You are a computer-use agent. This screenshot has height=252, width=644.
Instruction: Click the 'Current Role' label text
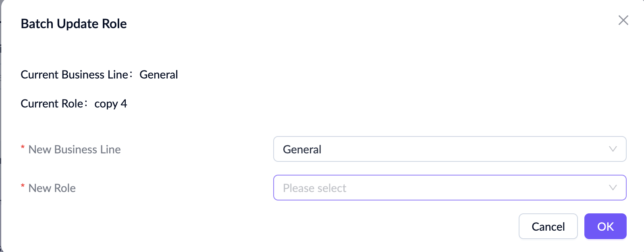[x=52, y=103]
